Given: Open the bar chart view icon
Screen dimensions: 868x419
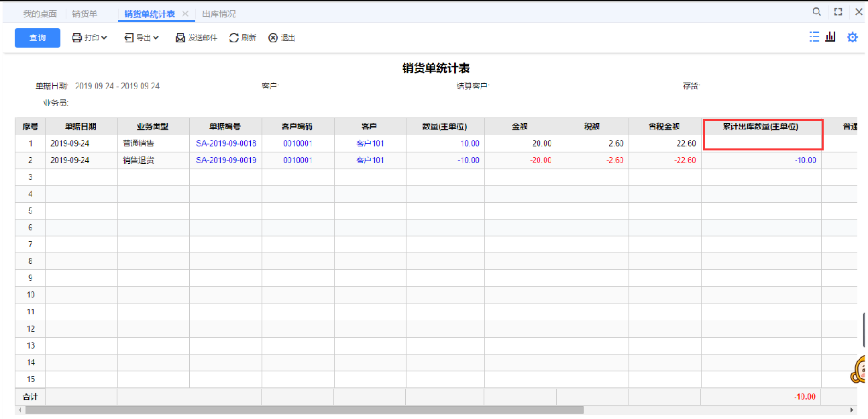Looking at the screenshot, I should [x=830, y=37].
